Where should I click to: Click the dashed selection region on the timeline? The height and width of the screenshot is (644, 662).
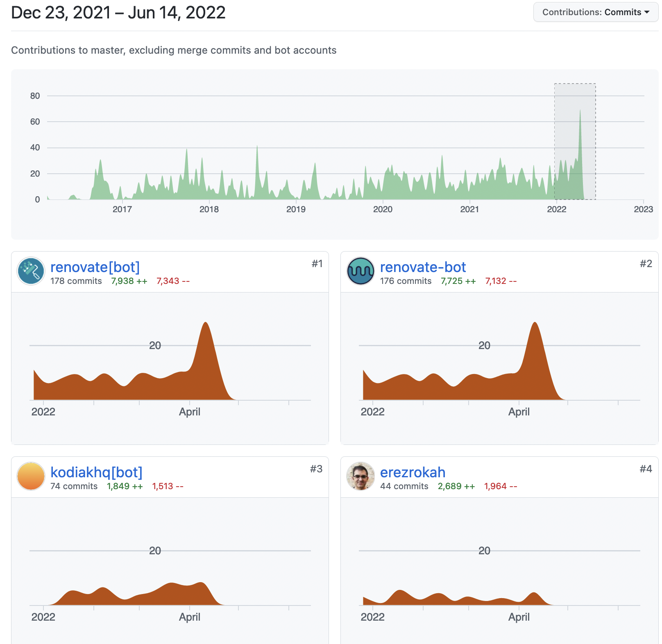(575, 141)
